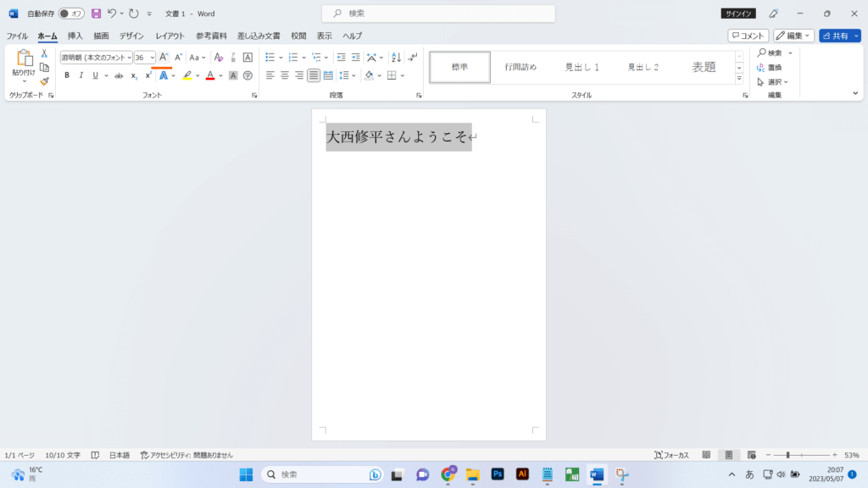The image size is (868, 488).
Task: Click the Word search box in the title bar
Action: click(438, 14)
